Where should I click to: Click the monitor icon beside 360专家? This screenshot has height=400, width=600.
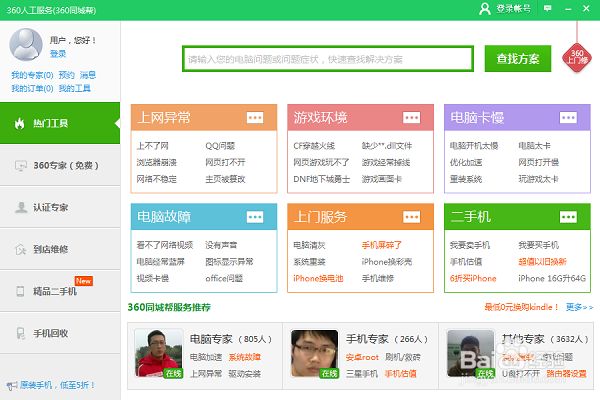[21, 165]
